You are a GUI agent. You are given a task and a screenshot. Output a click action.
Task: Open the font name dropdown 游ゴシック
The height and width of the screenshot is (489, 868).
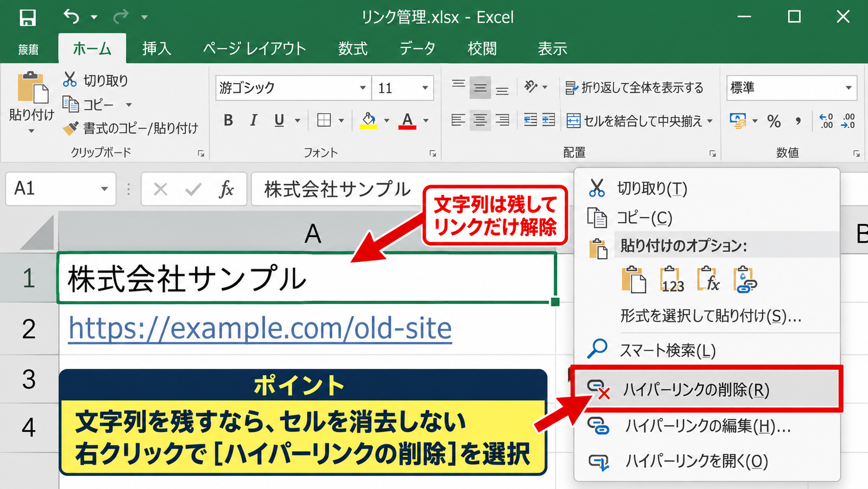[363, 88]
